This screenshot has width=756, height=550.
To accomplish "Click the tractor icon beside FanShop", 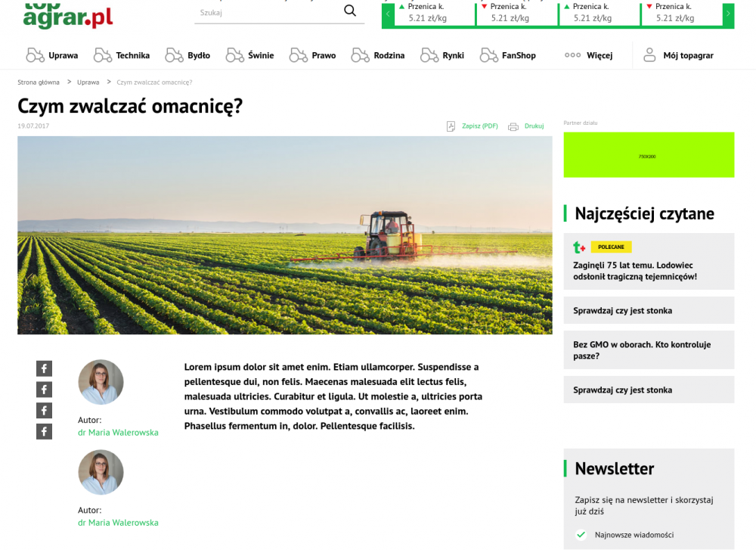I will coord(489,55).
